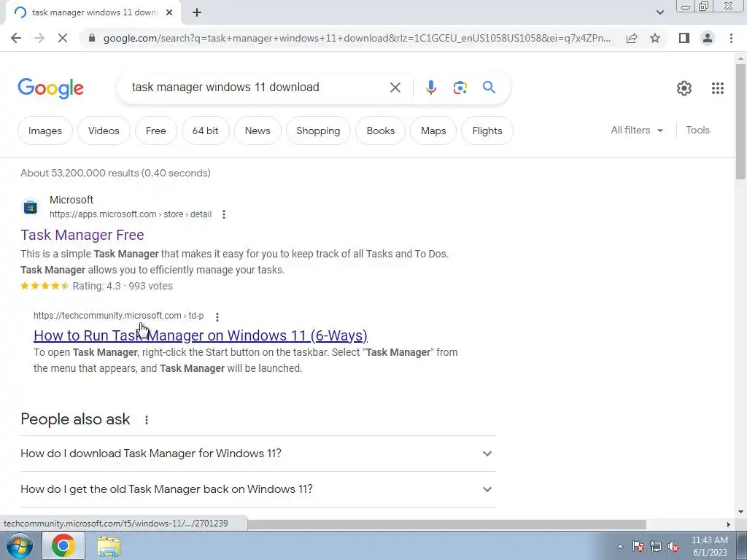Open the Chrome profile icon
Image resolution: width=747 pixels, height=560 pixels.
click(x=708, y=38)
